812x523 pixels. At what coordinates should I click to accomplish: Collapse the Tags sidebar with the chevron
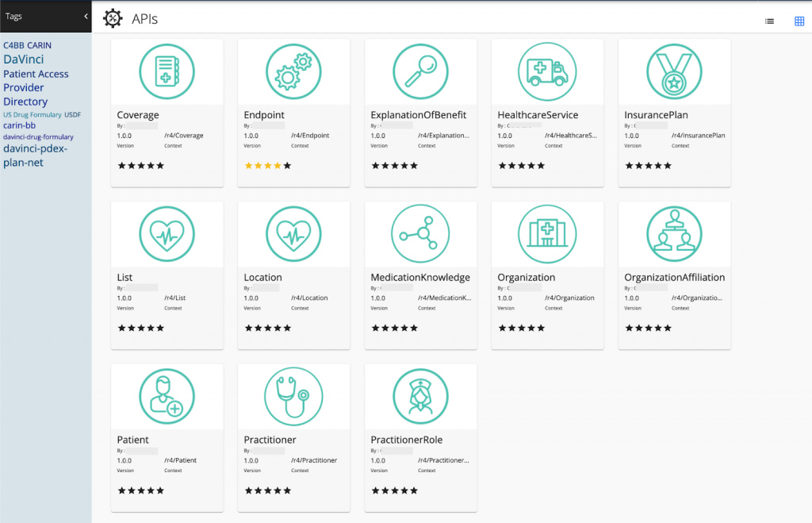coord(86,17)
